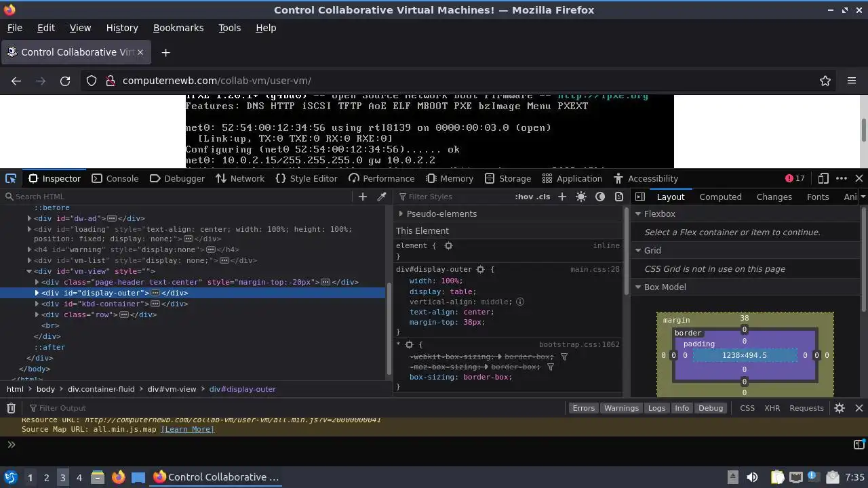868x488 pixels.
Task: Clear console output with trash icon
Action: click(11, 408)
